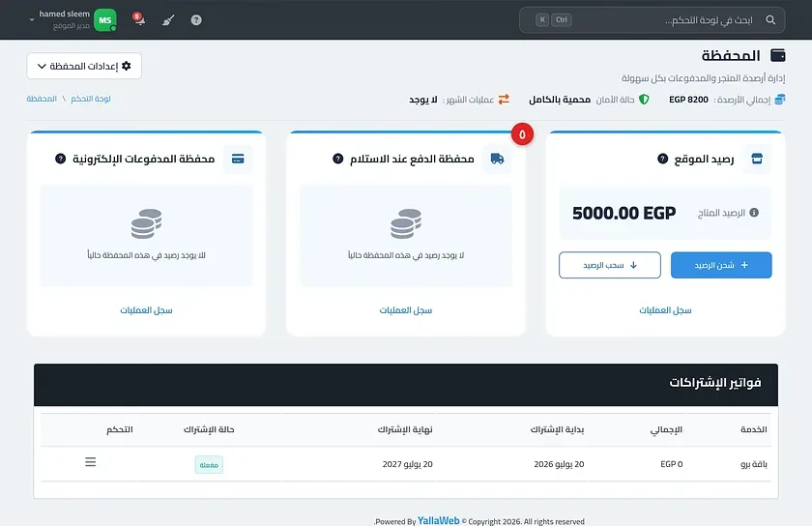Open the notifications bell icon
The height and width of the screenshot is (526, 812).
[138, 19]
